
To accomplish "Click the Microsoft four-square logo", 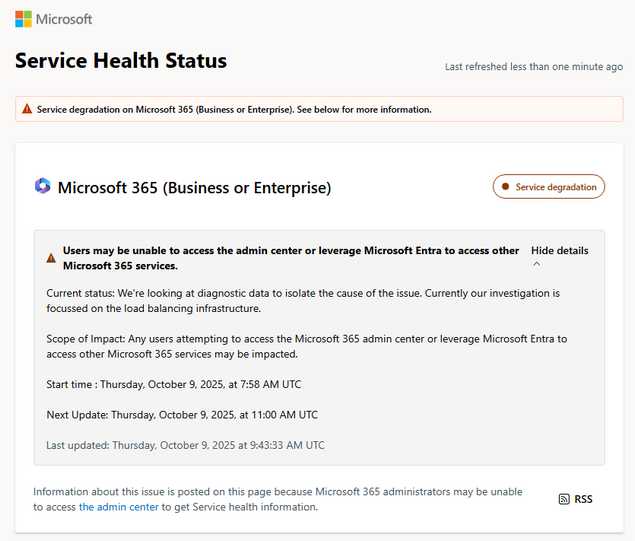I will pos(23,19).
